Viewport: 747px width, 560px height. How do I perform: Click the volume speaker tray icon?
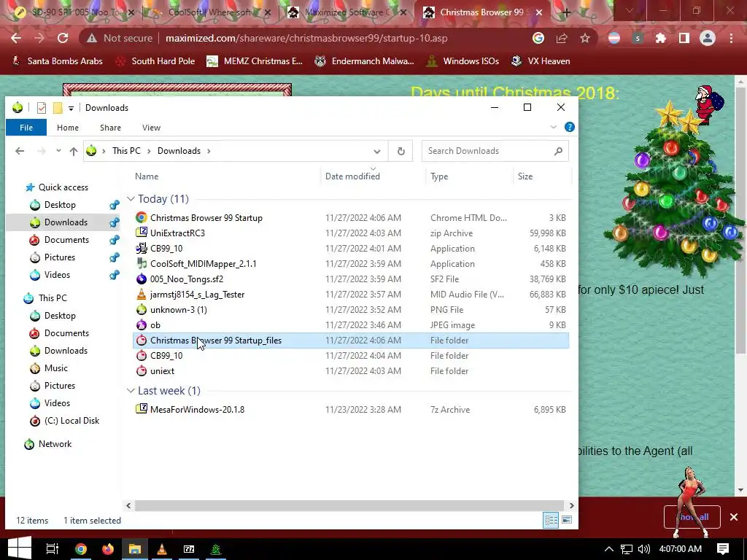[x=643, y=549]
